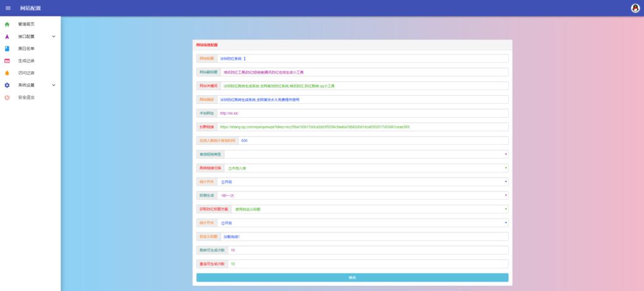Open the 跳转链接切换 dropdown
The image size is (644, 291).
[367, 168]
